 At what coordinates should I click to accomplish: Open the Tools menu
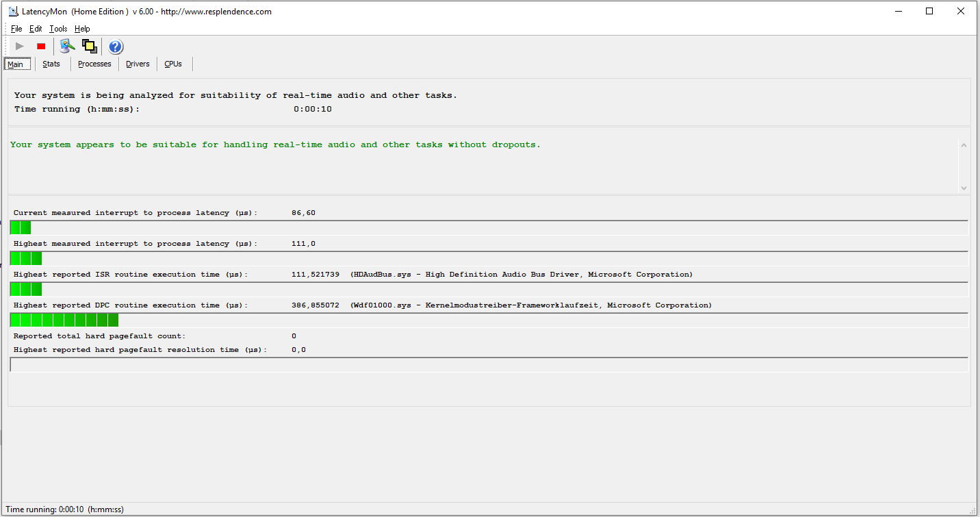pyautogui.click(x=58, y=29)
